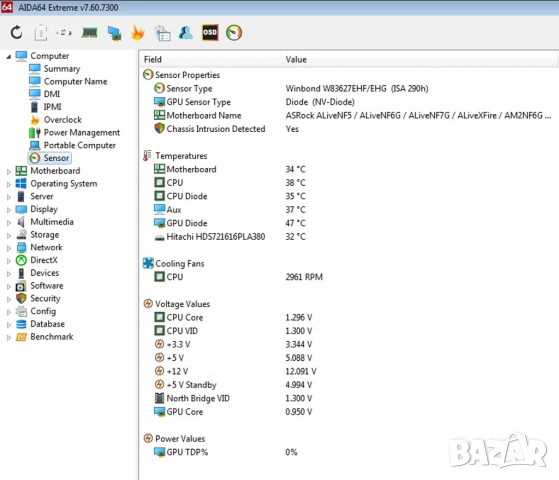Select the Security tree category

(x=45, y=298)
